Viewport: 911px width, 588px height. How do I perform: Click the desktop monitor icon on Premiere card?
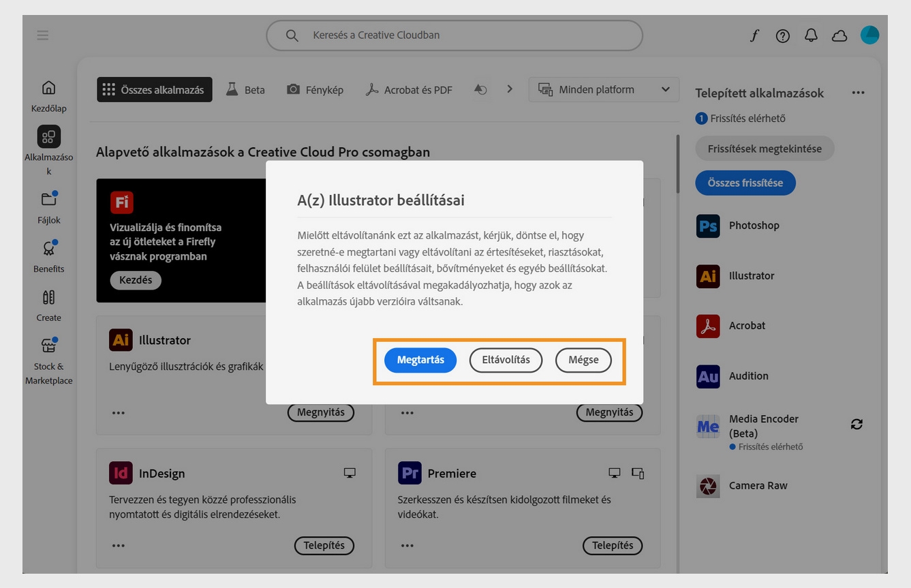(614, 473)
